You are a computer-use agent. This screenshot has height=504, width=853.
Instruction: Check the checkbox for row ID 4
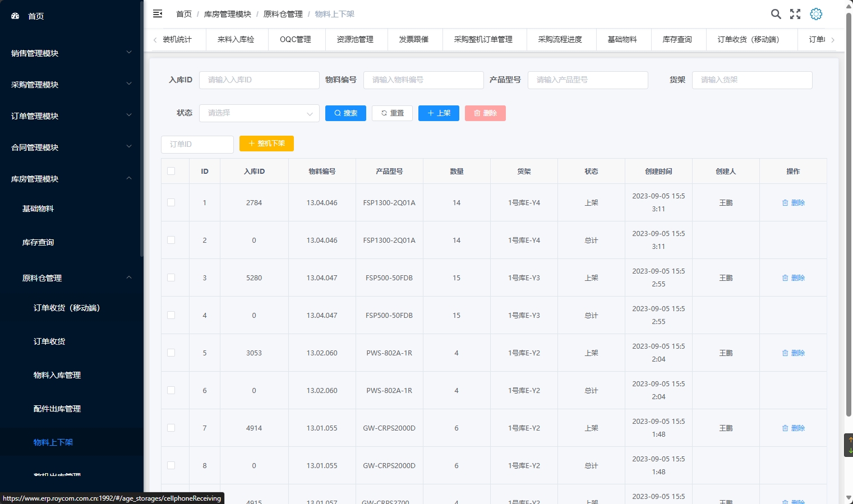(171, 315)
